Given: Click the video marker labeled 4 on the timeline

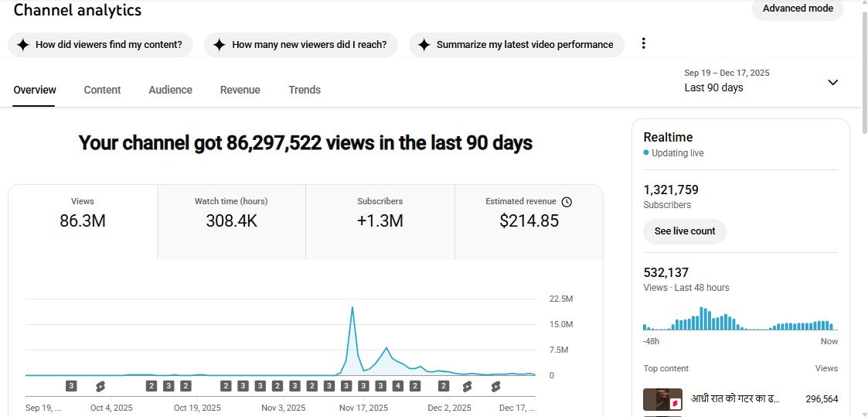Looking at the screenshot, I should pos(397,385).
